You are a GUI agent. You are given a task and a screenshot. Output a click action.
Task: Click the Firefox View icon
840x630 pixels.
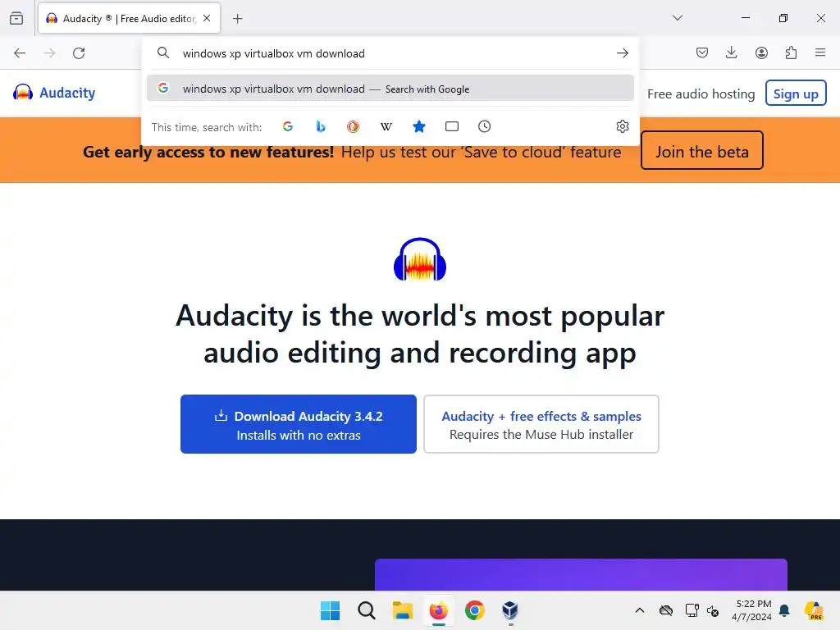pos(16,18)
